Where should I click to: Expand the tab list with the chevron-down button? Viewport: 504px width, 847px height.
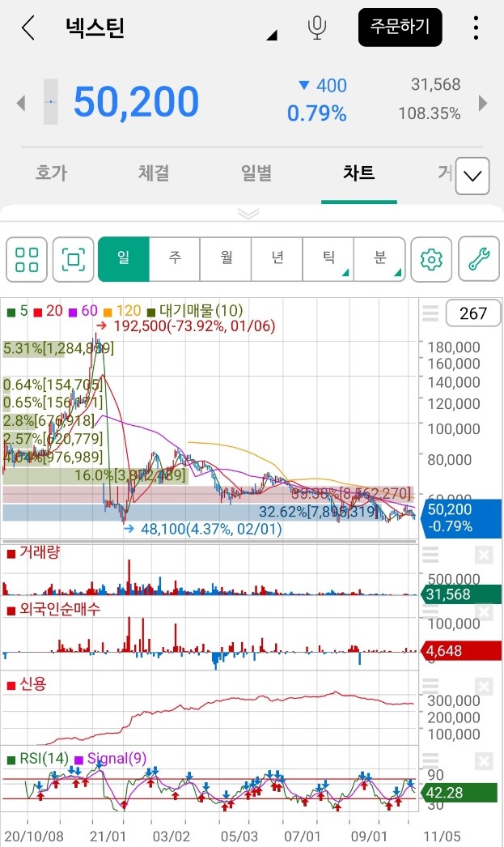pyautogui.click(x=472, y=176)
